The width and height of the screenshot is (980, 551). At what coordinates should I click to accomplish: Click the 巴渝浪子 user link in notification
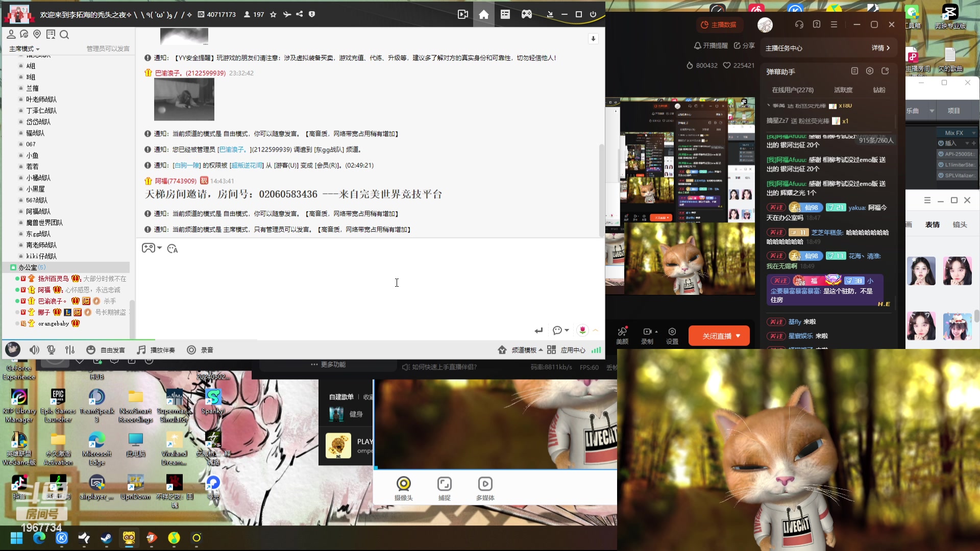(232, 149)
